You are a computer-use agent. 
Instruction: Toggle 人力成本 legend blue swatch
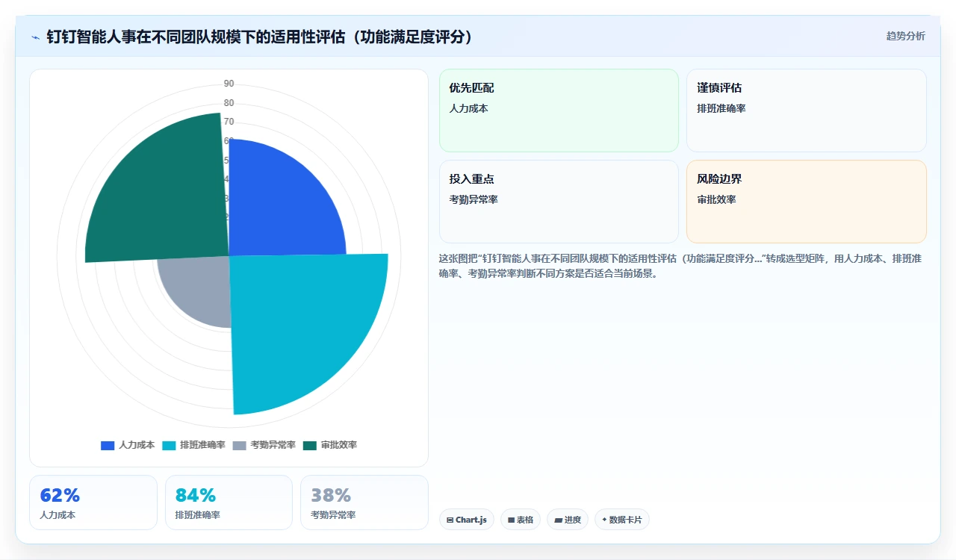[x=108, y=445]
